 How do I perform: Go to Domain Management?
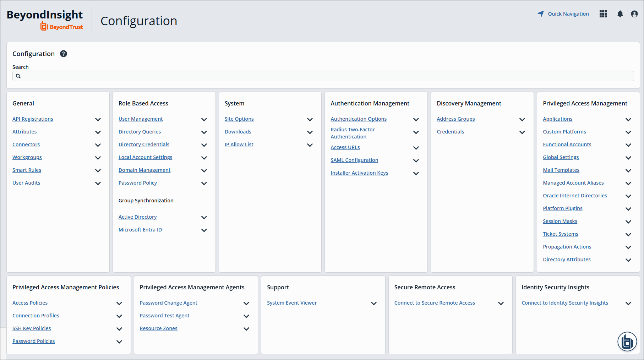point(144,170)
